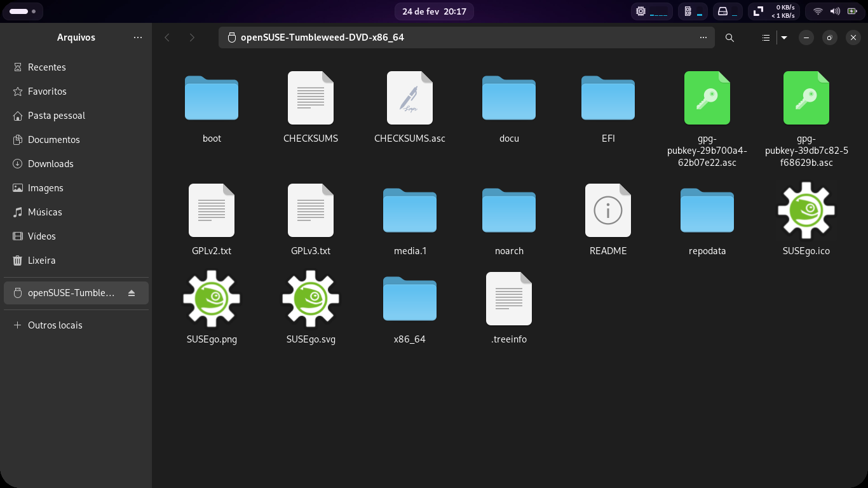The height and width of the screenshot is (488, 868).
Task: Open the memory monitor indicator in top bar
Action: point(693,11)
